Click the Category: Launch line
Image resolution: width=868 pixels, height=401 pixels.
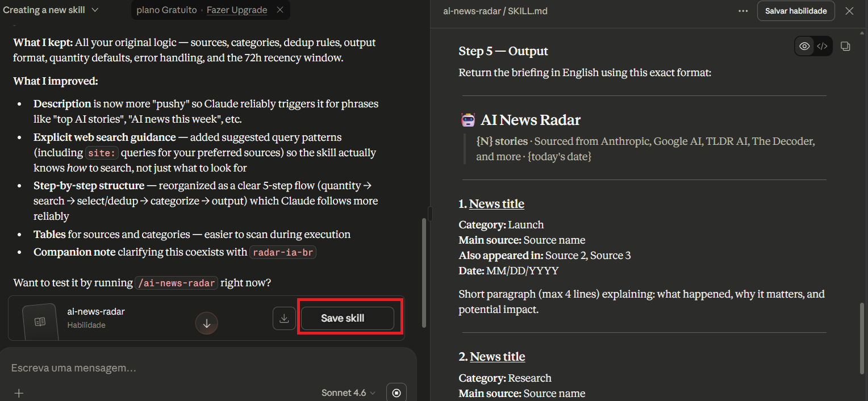[501, 225]
